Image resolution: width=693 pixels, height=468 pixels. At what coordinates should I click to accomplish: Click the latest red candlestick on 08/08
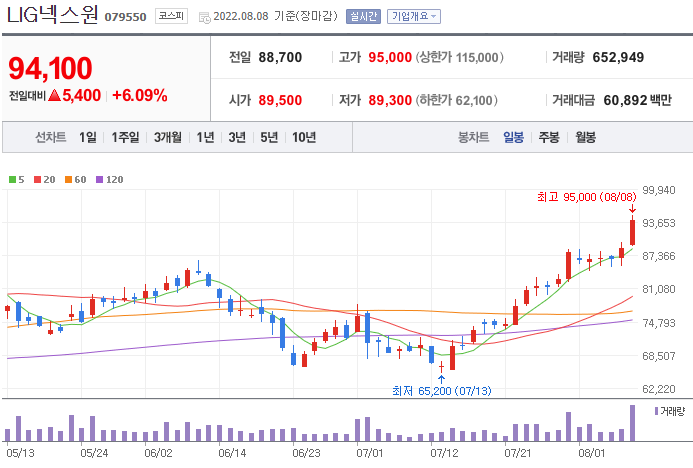(632, 232)
